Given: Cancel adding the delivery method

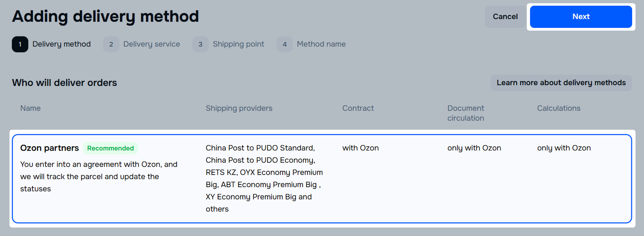Looking at the screenshot, I should (505, 17).
